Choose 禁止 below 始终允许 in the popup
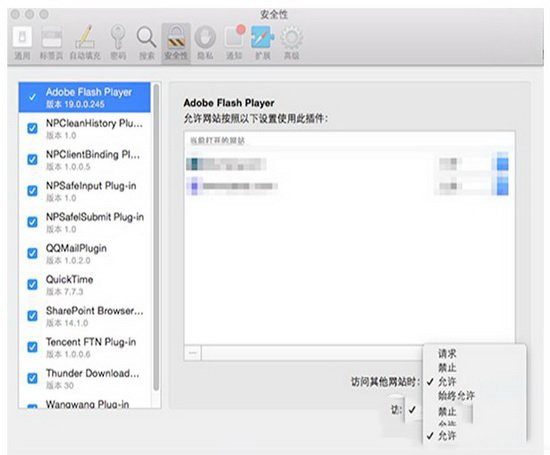The width and height of the screenshot is (550, 455). tap(447, 411)
